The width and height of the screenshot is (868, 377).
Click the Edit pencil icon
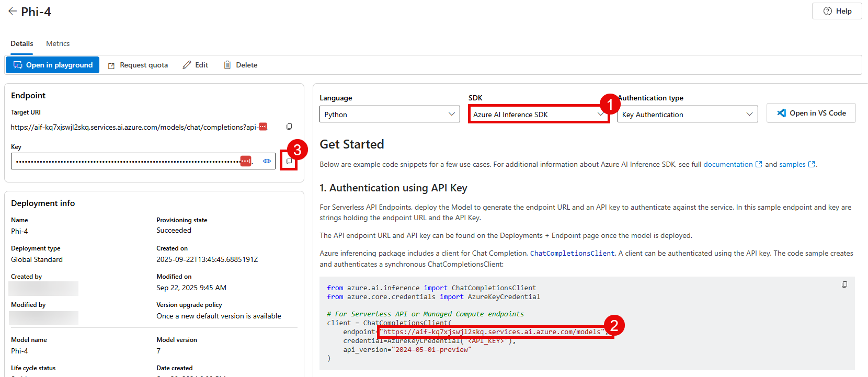pyautogui.click(x=187, y=65)
